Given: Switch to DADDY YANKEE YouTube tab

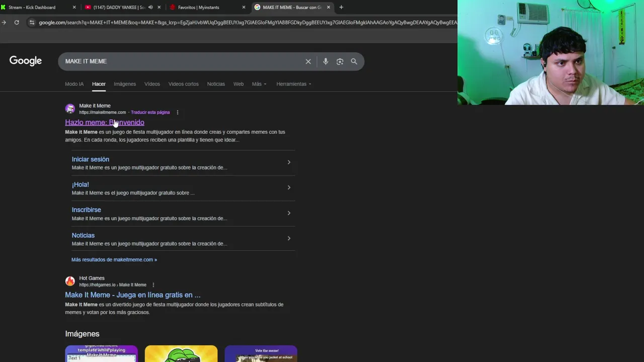Looking at the screenshot, I should point(118,7).
